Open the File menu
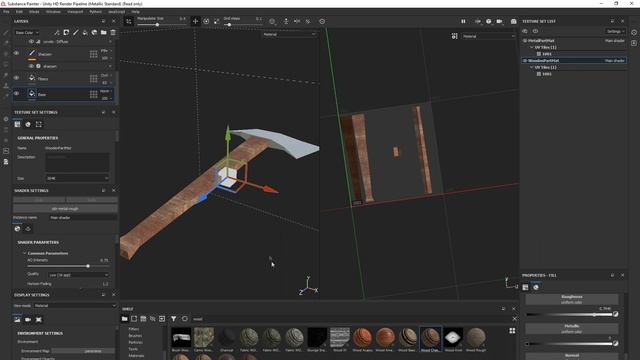640x360 pixels. pyautogui.click(x=6, y=12)
